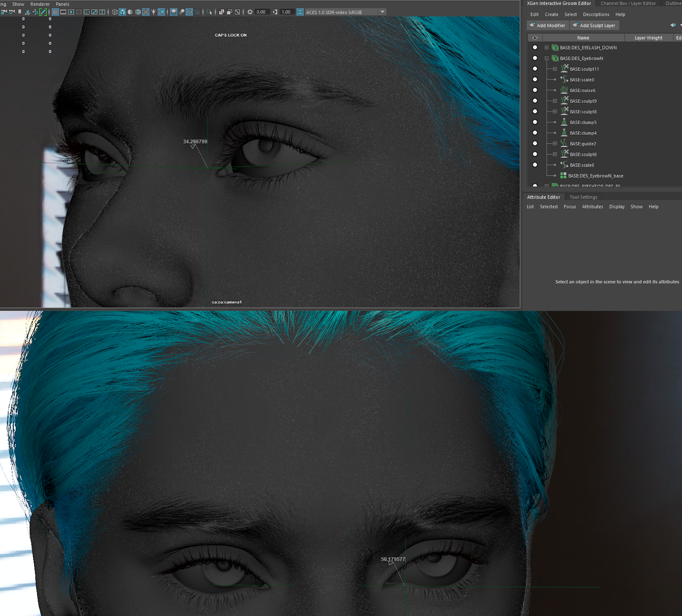Viewport: 682px width, 616px height.
Task: Open the Create menu in Groom Editor
Action: click(552, 14)
